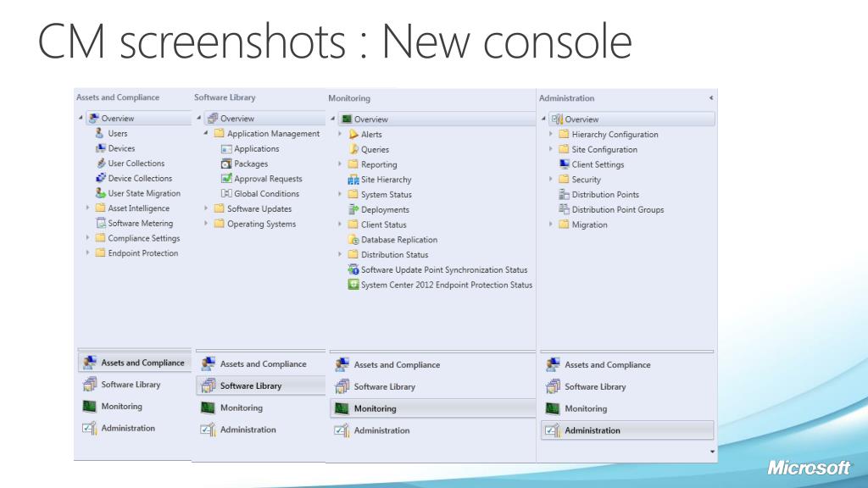Click the User State Migration icon
Image resolution: width=868 pixels, height=488 pixels.
(100, 193)
